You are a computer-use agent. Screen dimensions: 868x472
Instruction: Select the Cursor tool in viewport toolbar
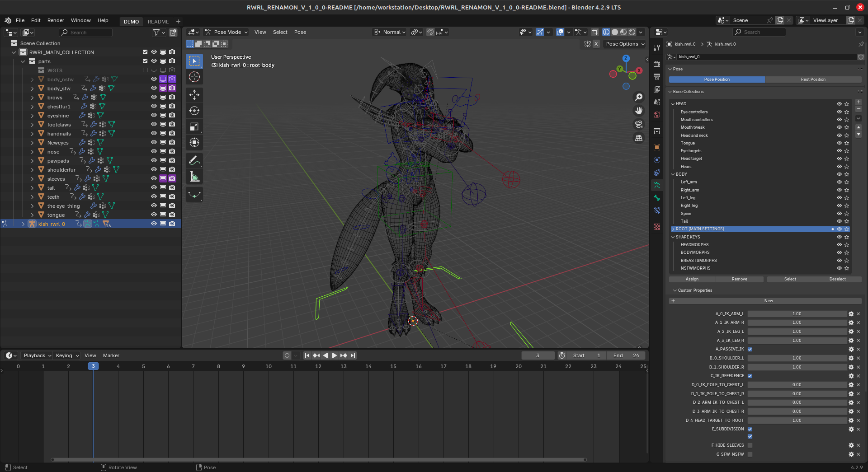point(194,77)
